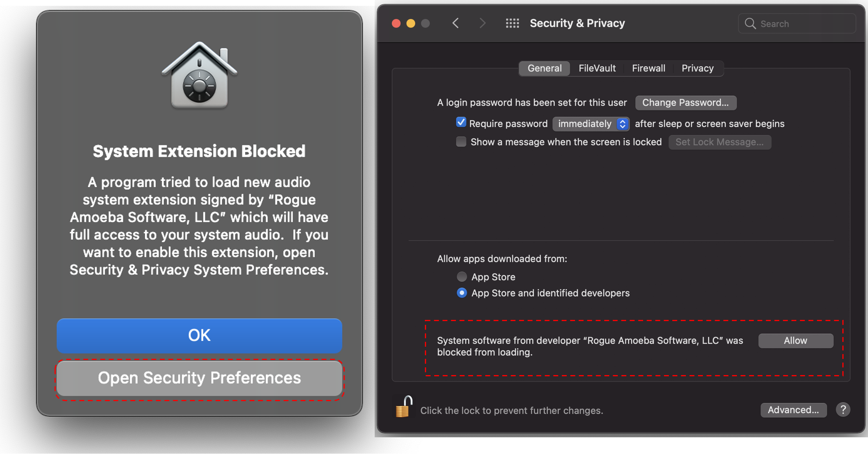Click the house with lock System Extension icon
This screenshot has height=454, width=868.
(x=199, y=77)
